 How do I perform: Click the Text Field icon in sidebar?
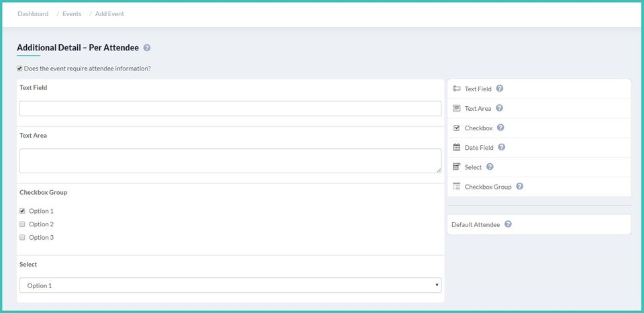pos(457,89)
